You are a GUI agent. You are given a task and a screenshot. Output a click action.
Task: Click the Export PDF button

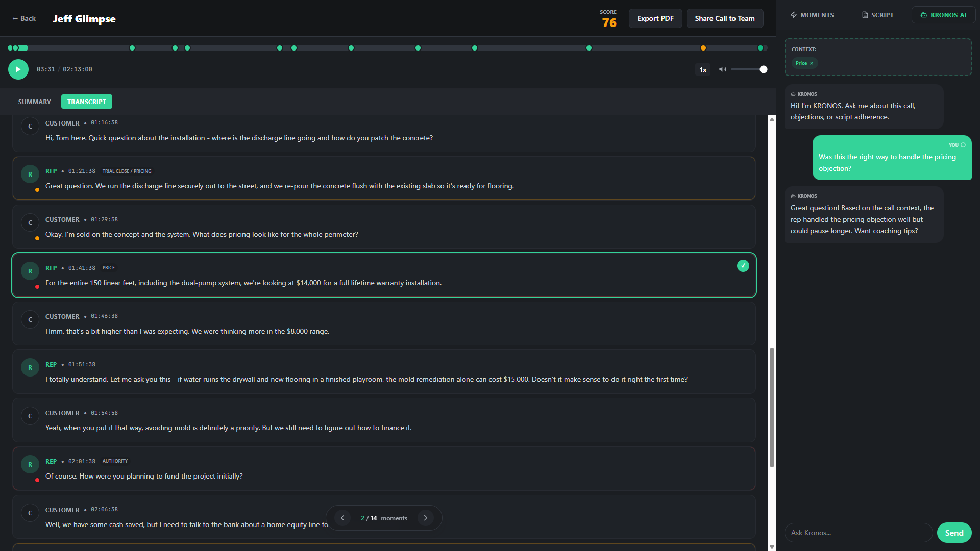(x=655, y=18)
